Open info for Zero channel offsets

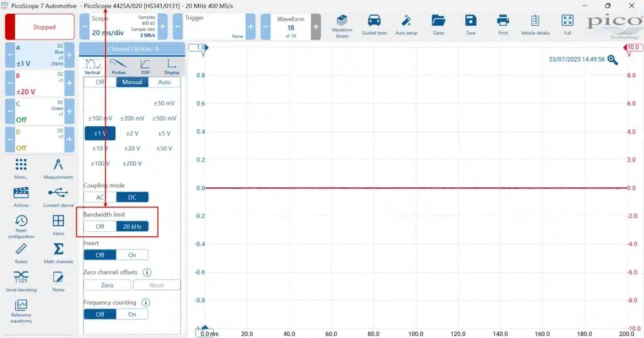(x=147, y=273)
